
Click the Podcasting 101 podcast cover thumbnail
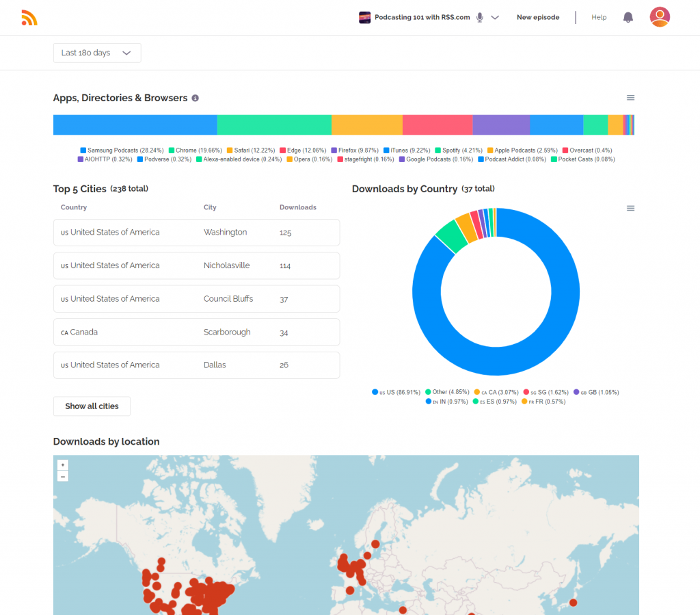pos(365,18)
